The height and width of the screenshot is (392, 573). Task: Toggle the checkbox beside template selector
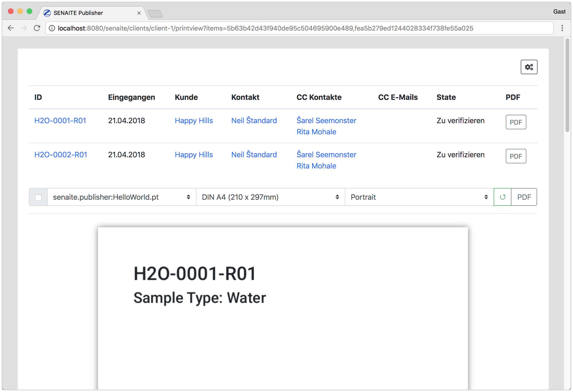(38, 197)
